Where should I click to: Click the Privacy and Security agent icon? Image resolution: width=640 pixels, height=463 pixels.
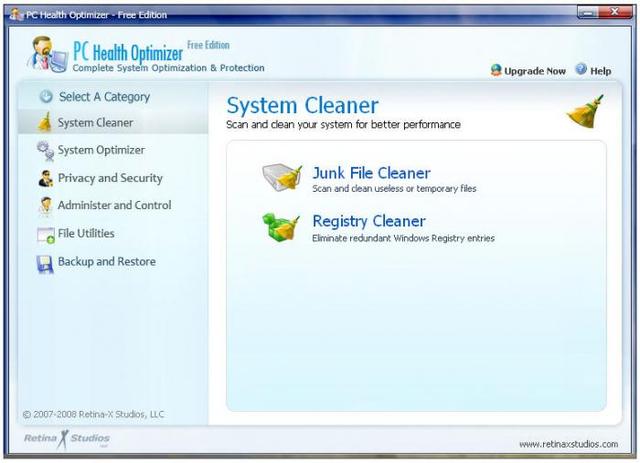[46, 178]
